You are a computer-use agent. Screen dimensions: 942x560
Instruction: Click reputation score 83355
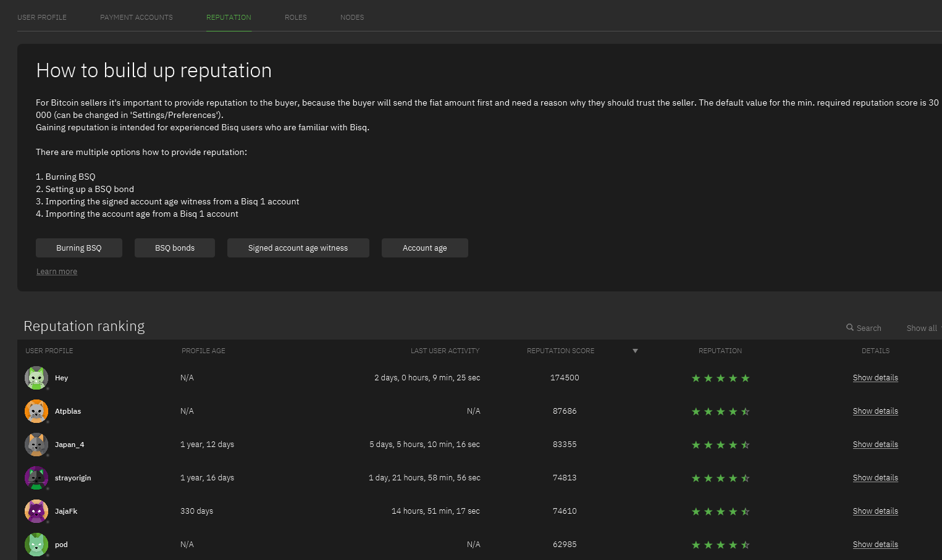coord(565,445)
